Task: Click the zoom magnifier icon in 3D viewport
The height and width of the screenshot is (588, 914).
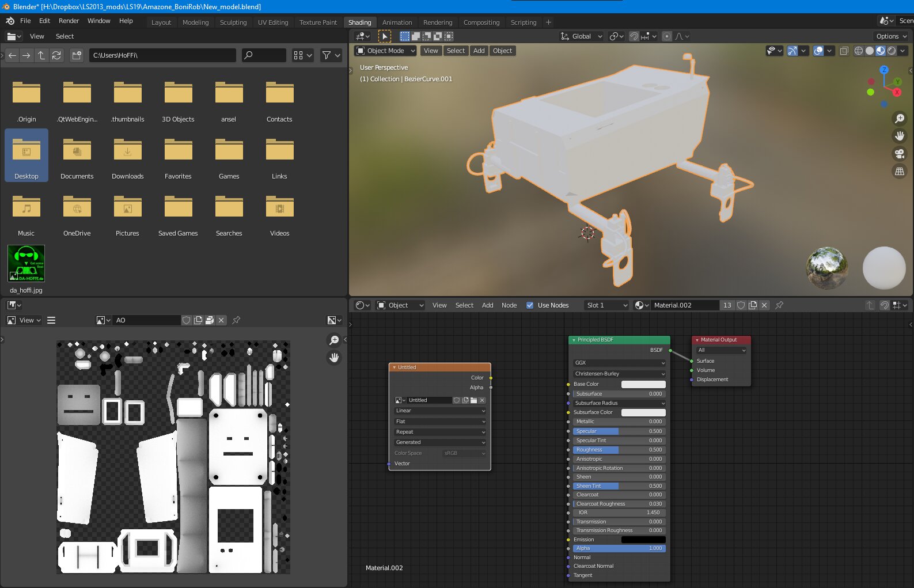Action: tap(899, 119)
